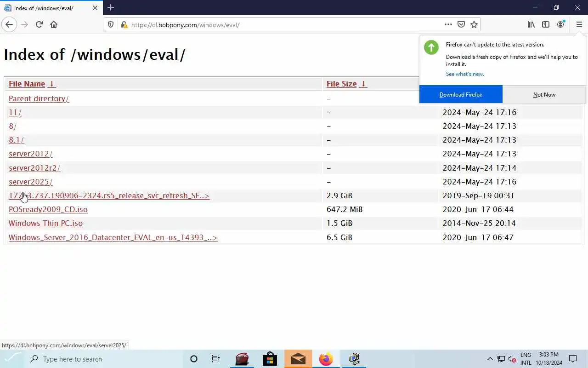This screenshot has height=368, width=588.
Task: Sort listing by File Name
Action: 27,84
